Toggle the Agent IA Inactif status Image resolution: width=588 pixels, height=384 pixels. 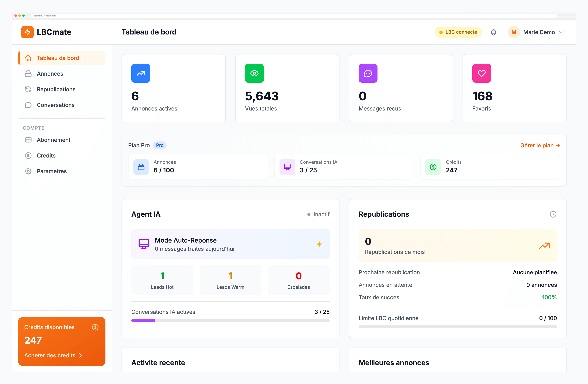click(318, 214)
